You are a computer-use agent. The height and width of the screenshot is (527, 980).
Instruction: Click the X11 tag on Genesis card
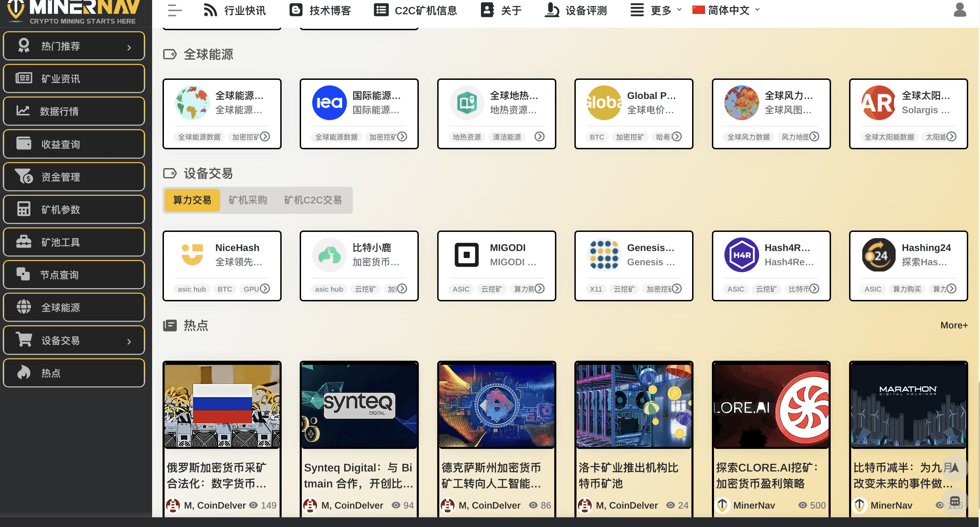(x=596, y=289)
